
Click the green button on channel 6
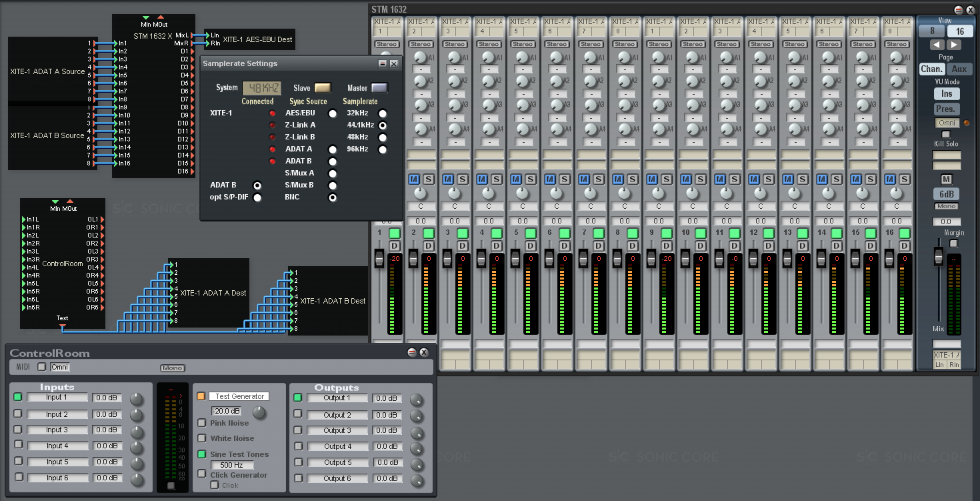565,233
